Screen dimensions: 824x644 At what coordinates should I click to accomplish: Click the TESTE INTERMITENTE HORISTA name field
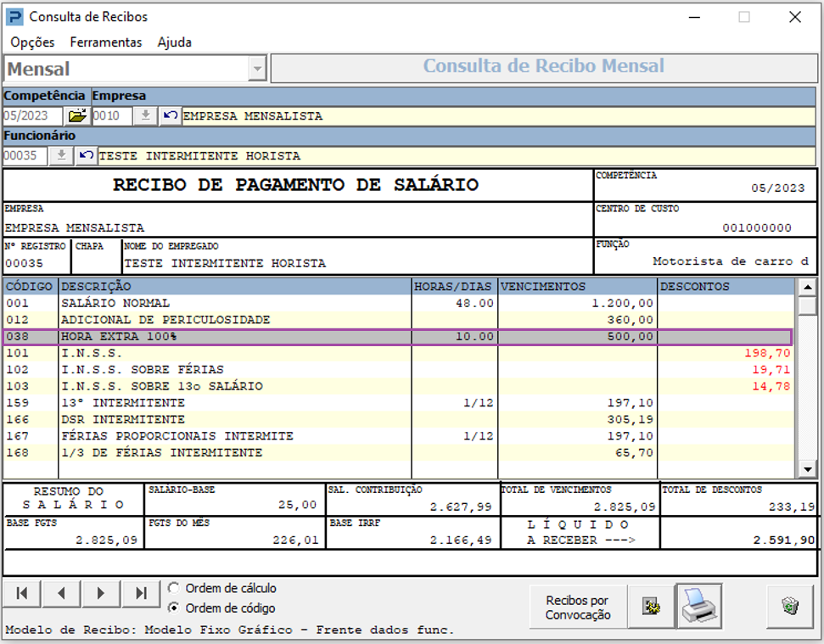point(457,155)
